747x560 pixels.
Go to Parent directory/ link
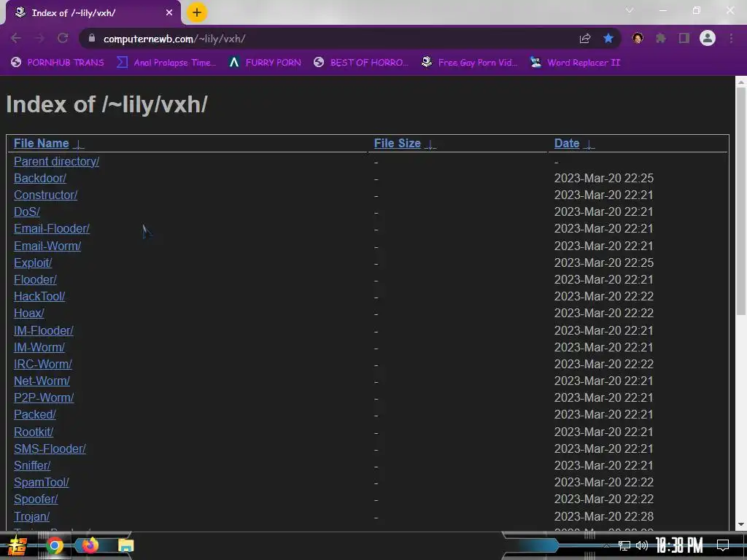[x=57, y=161]
